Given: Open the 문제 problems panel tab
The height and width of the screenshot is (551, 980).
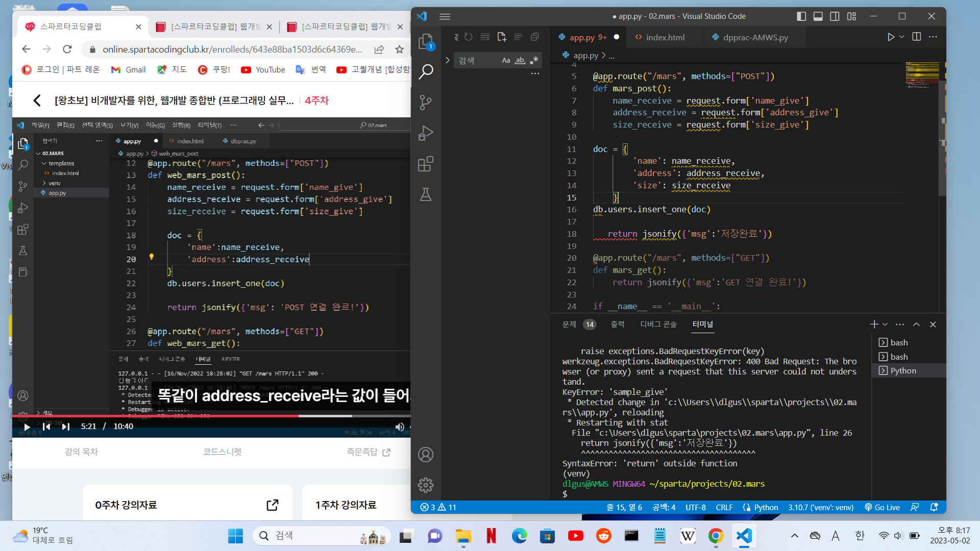Looking at the screenshot, I should click(x=569, y=324).
